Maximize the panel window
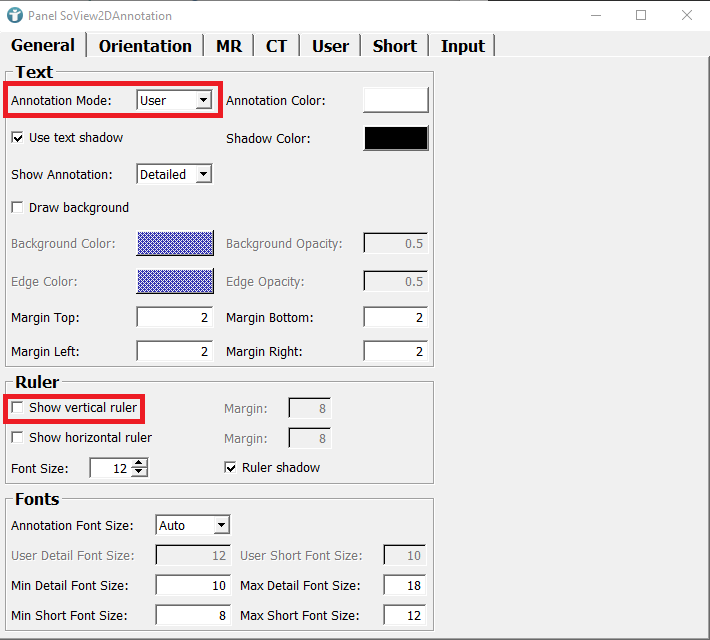The width and height of the screenshot is (710, 640). click(641, 15)
